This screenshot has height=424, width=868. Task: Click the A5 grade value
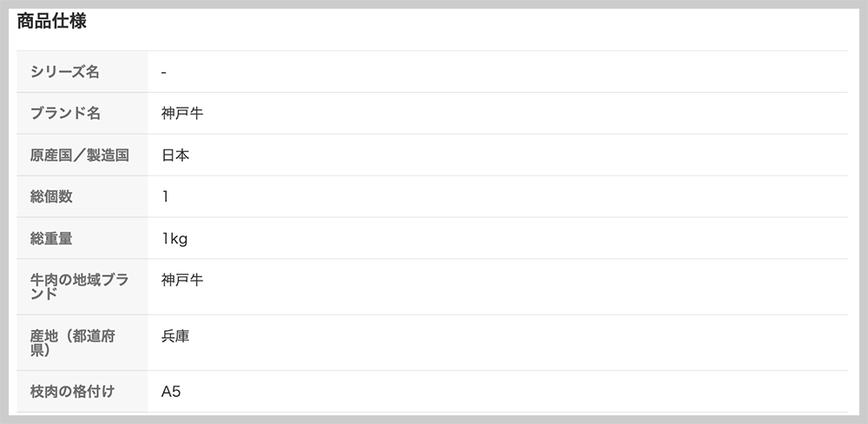[x=171, y=392]
